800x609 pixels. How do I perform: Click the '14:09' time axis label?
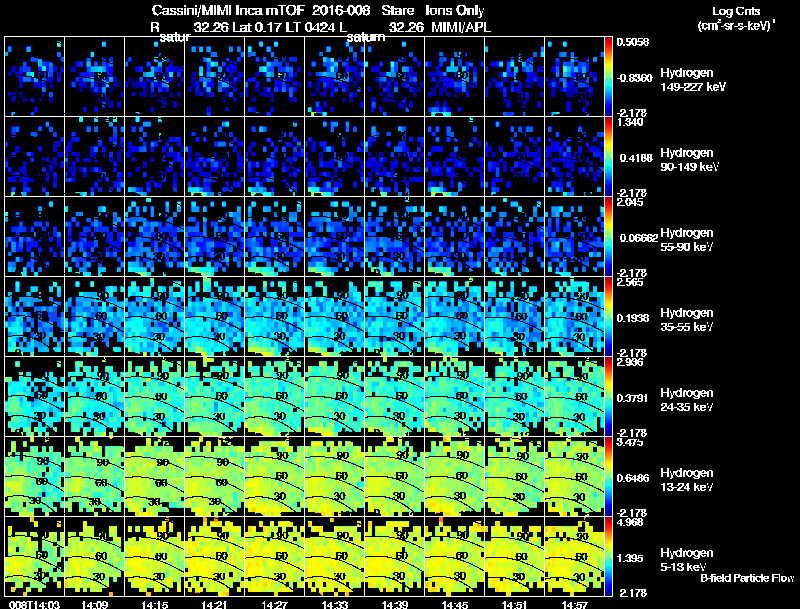[94, 604]
